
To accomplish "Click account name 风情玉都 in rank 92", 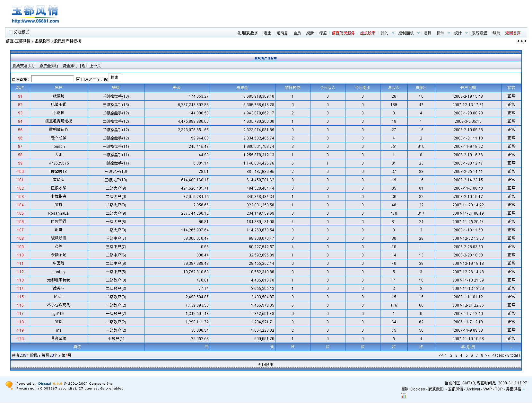I will pyautogui.click(x=58, y=104).
